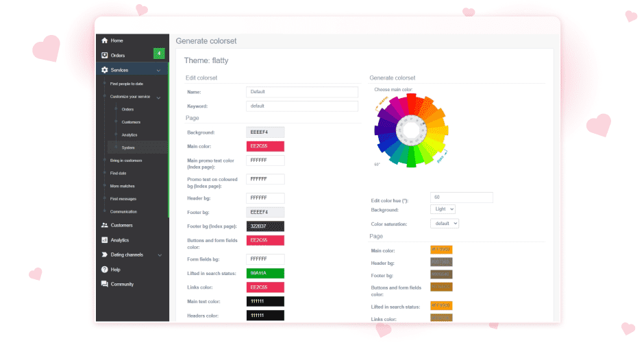Image resolution: width=644 pixels, height=343 pixels.
Task: Click the Customers people icon
Action: [104, 225]
